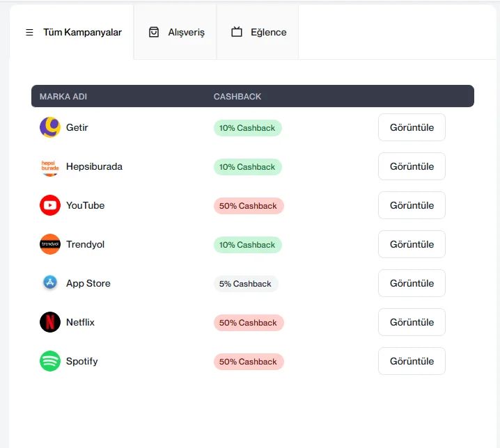Click the Trendyol brand logo
This screenshot has width=500, height=448.
coord(50,244)
